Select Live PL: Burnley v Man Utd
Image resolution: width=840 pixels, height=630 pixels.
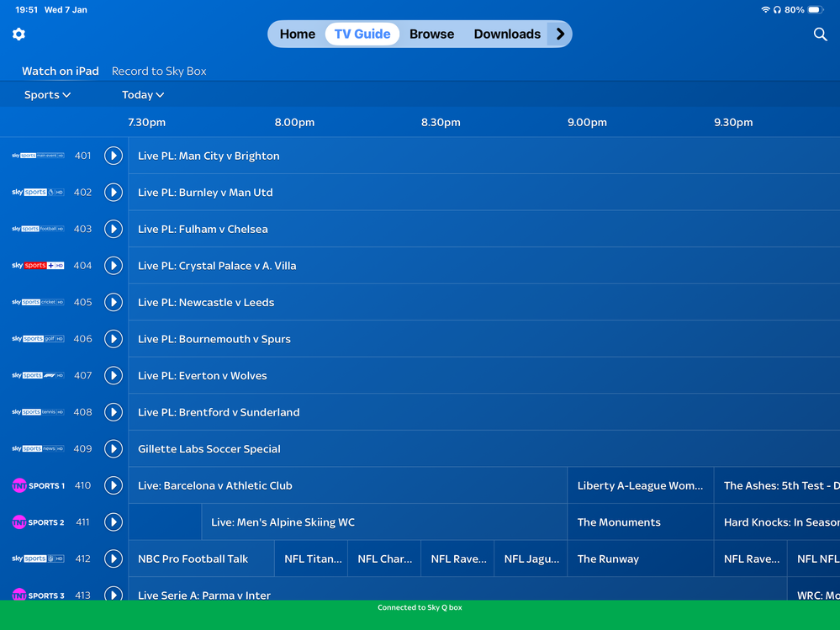205,193
